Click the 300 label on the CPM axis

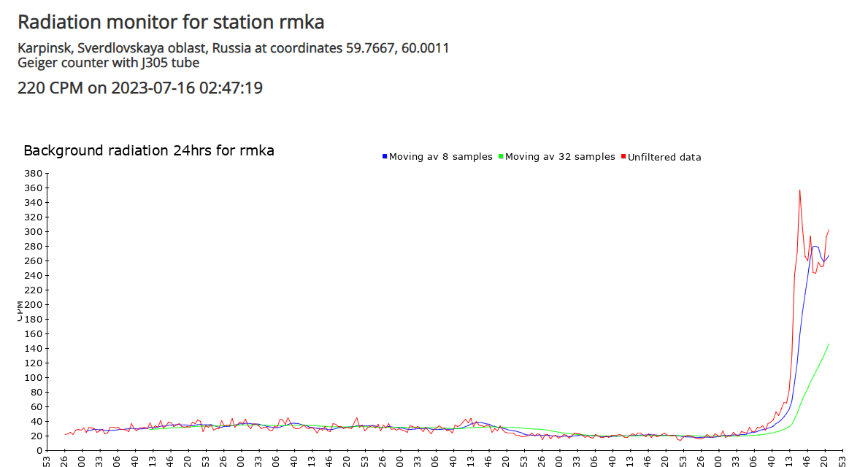33,232
